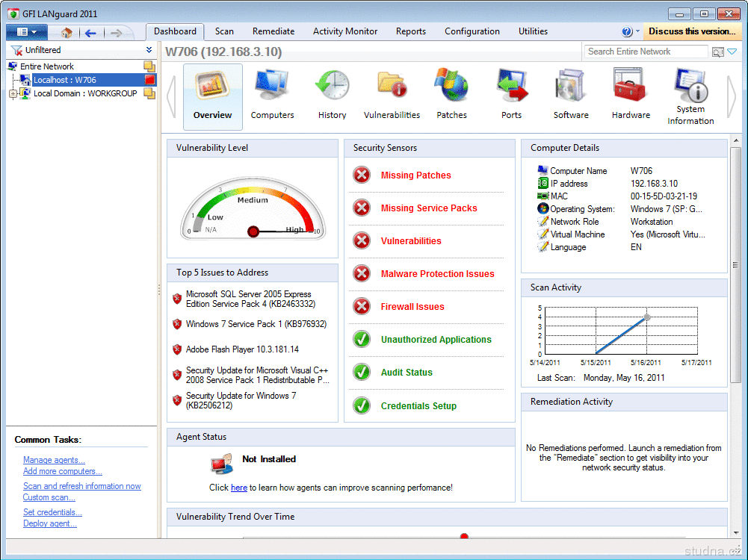The image size is (748, 560).
Task: Click Microsoft SQL Server 2005 Express issue
Action: point(251,299)
